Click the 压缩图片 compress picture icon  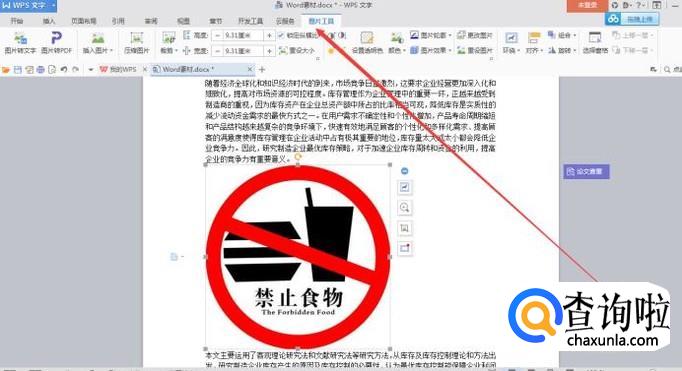click(x=137, y=43)
